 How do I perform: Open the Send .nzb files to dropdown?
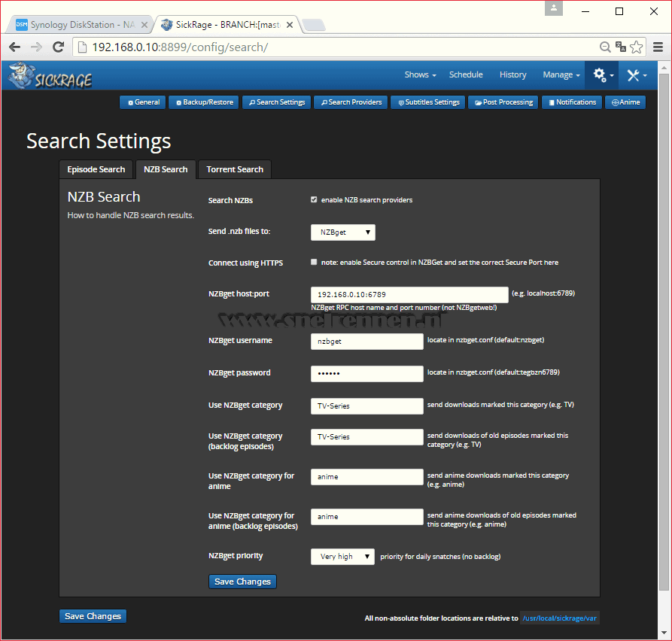(343, 232)
